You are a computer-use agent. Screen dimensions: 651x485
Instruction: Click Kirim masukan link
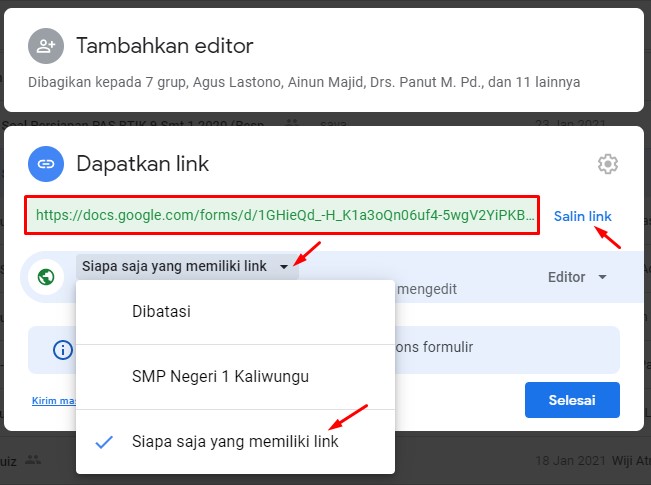[x=54, y=401]
